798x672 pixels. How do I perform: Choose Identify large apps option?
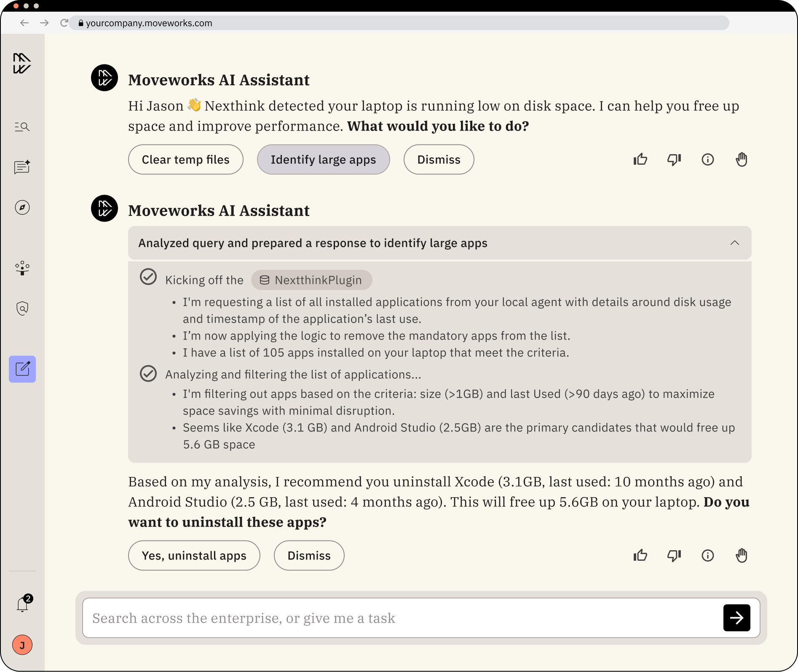click(x=323, y=160)
